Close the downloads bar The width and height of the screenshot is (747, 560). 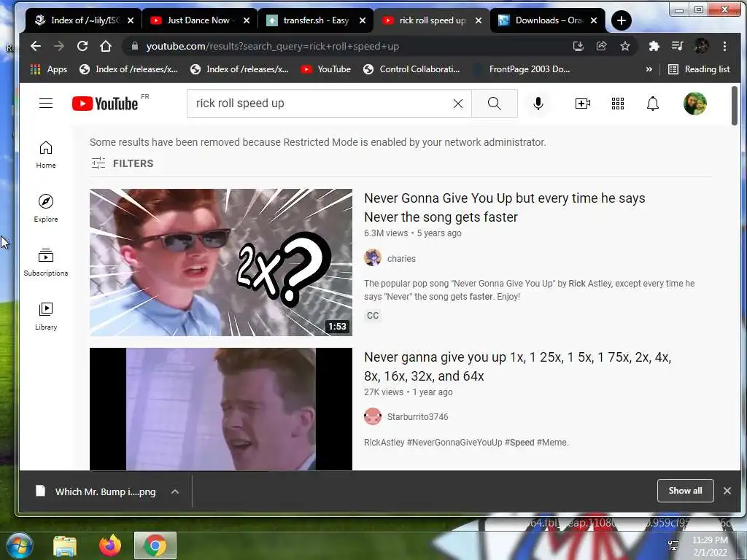tap(727, 491)
